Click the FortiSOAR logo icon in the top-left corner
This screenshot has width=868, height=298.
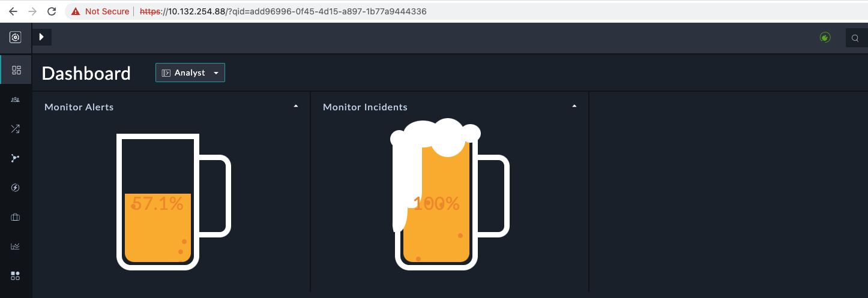click(16, 38)
